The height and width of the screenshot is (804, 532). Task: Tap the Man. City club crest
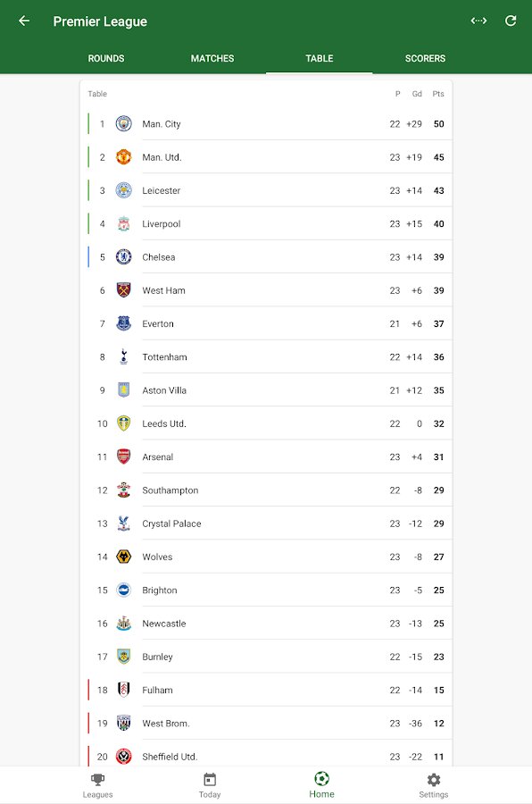(123, 123)
